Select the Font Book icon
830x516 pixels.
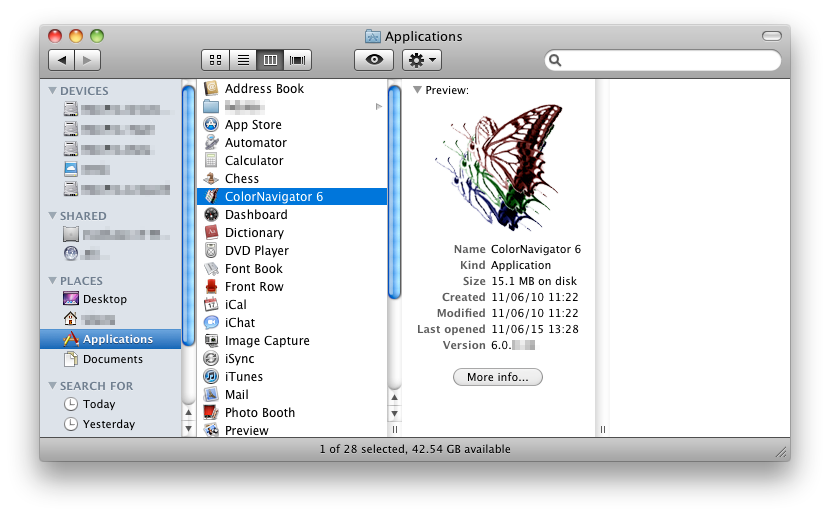coord(211,268)
